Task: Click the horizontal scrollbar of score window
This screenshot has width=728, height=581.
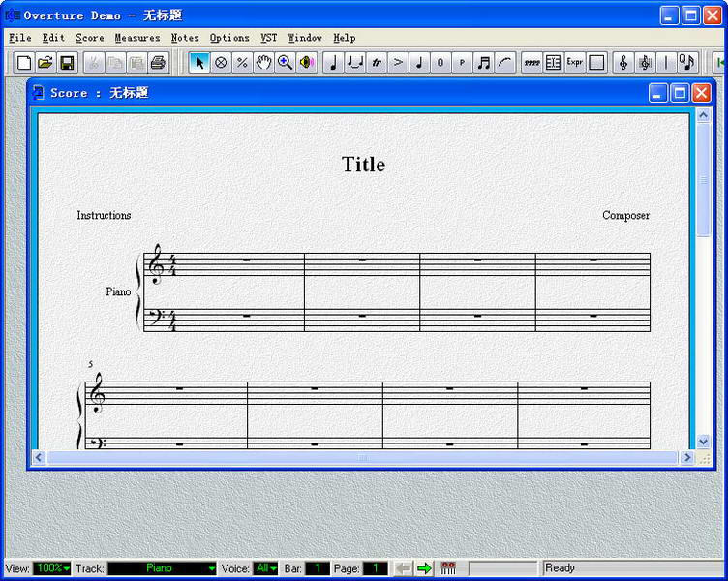Action: (x=363, y=457)
